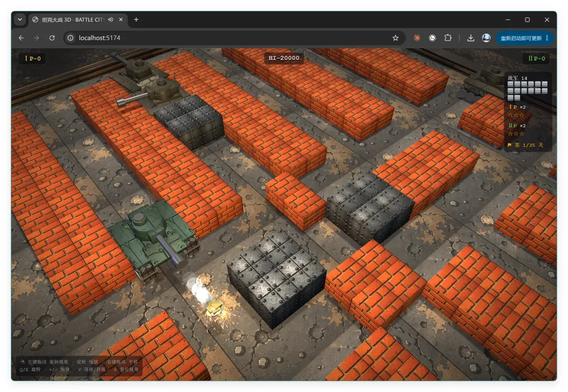568x392 pixels.
Task: Click the stars under I P
Action: point(516,115)
